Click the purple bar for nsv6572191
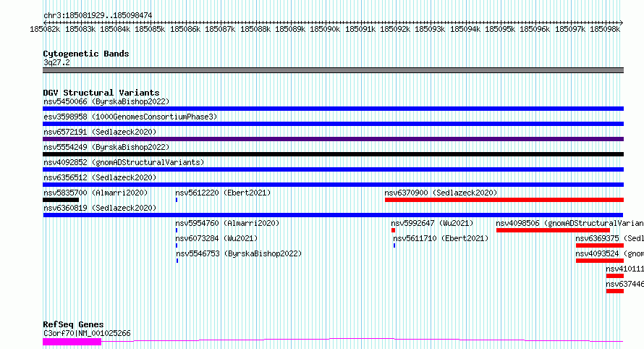 pyautogui.click(x=333, y=139)
